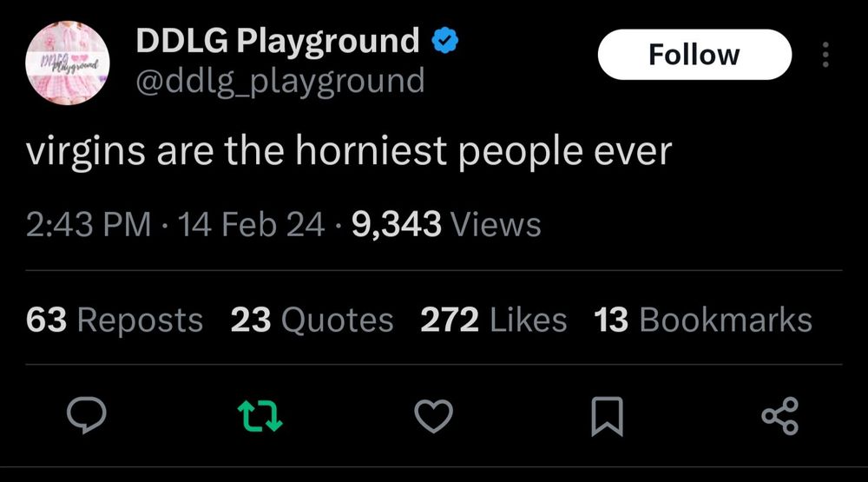The height and width of the screenshot is (482, 868).
Task: Click the green repost arrows icon
Action: pos(260,417)
